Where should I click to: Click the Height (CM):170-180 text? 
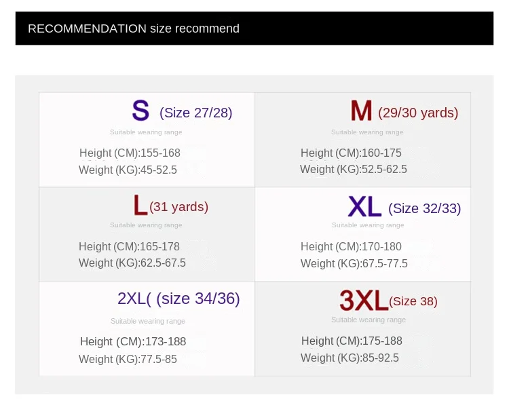pos(351,246)
